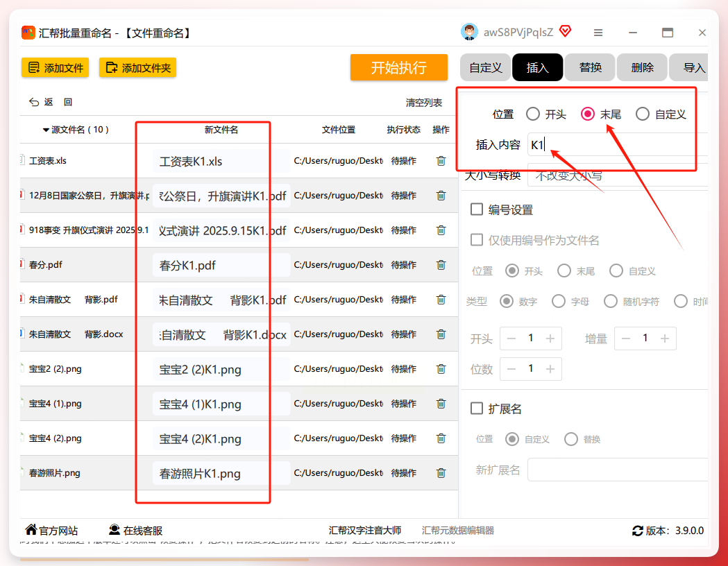Edit new filename 春分K1.pdf field
Screen dimensions: 728x566
[x=221, y=266]
